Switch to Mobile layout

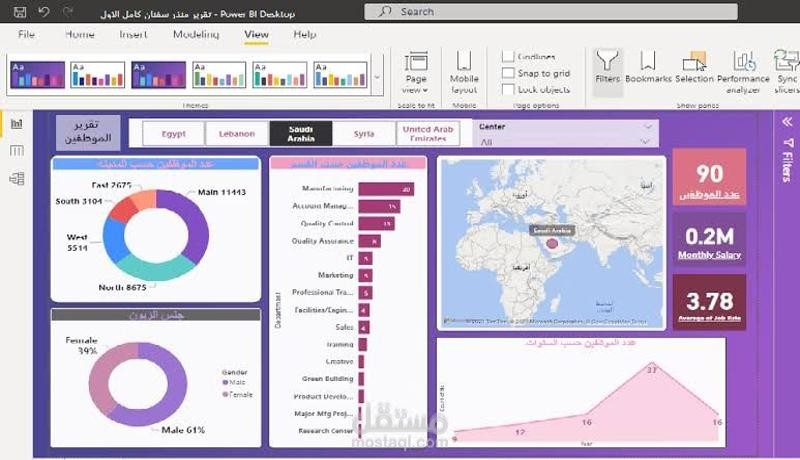pos(464,72)
